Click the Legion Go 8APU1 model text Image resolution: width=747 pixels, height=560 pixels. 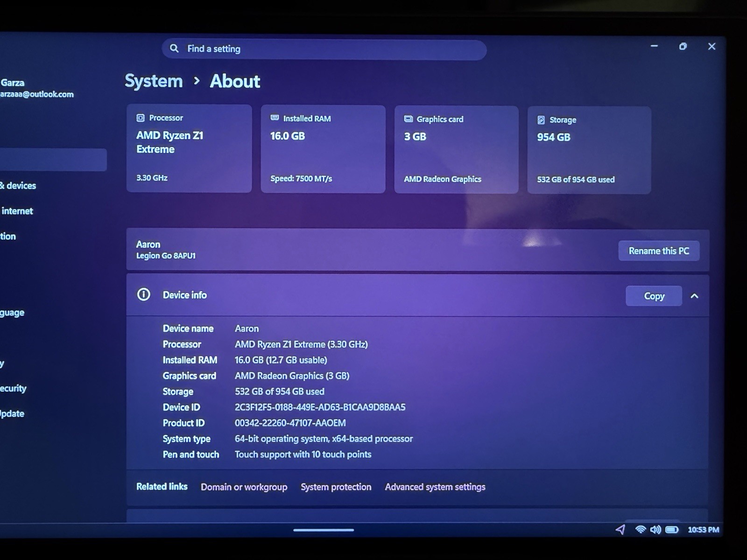click(166, 256)
